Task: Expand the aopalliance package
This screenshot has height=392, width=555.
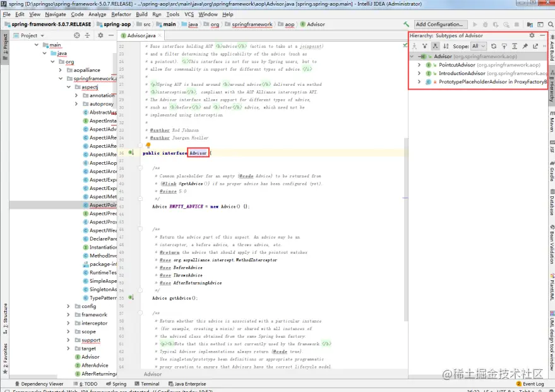Action: (x=61, y=70)
